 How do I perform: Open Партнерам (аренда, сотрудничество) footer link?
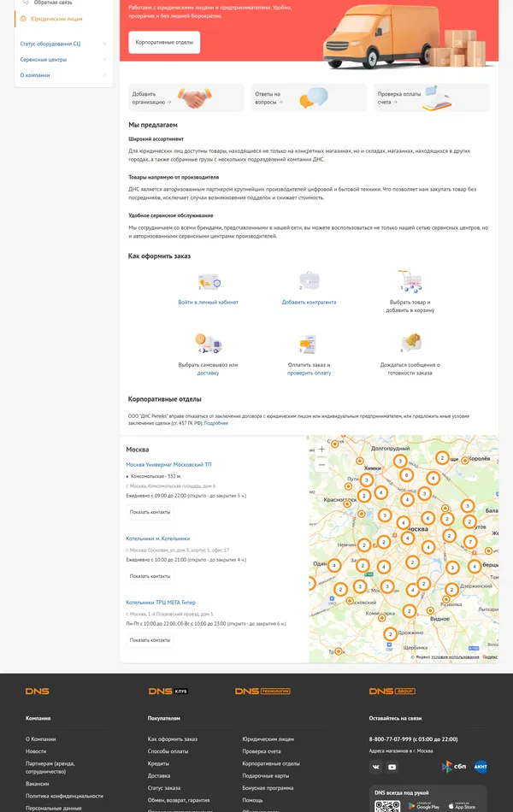point(50,768)
